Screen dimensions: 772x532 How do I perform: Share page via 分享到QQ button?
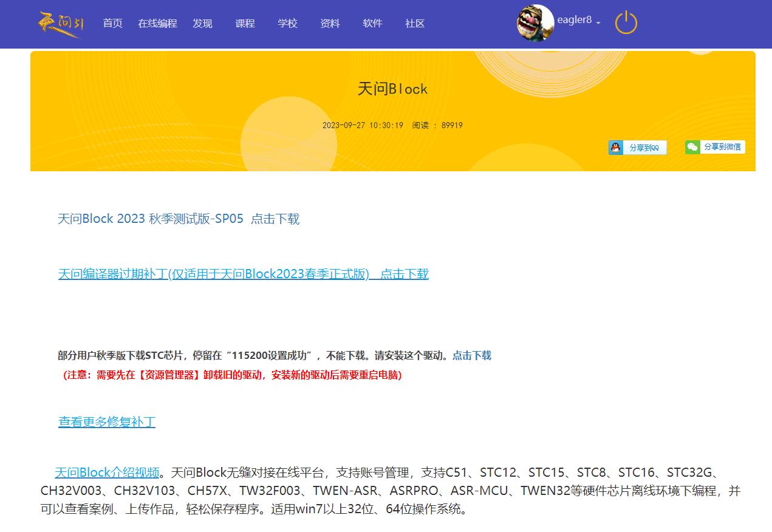pos(638,148)
